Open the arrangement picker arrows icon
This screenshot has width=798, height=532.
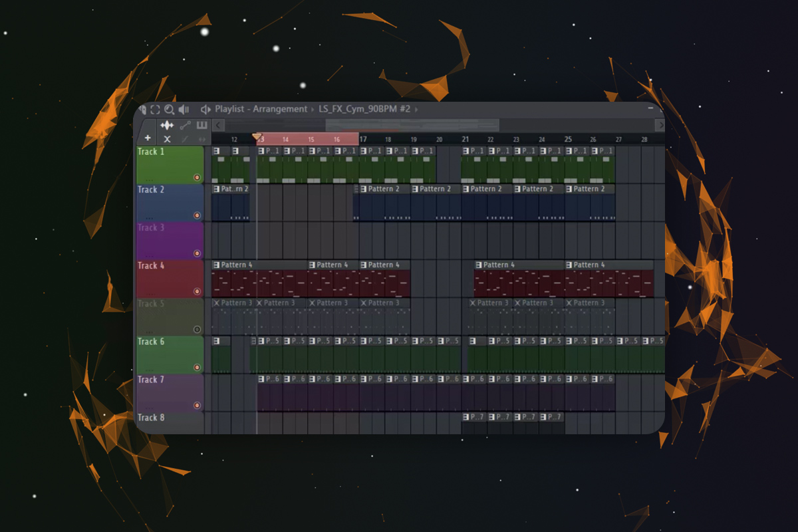(x=206, y=110)
